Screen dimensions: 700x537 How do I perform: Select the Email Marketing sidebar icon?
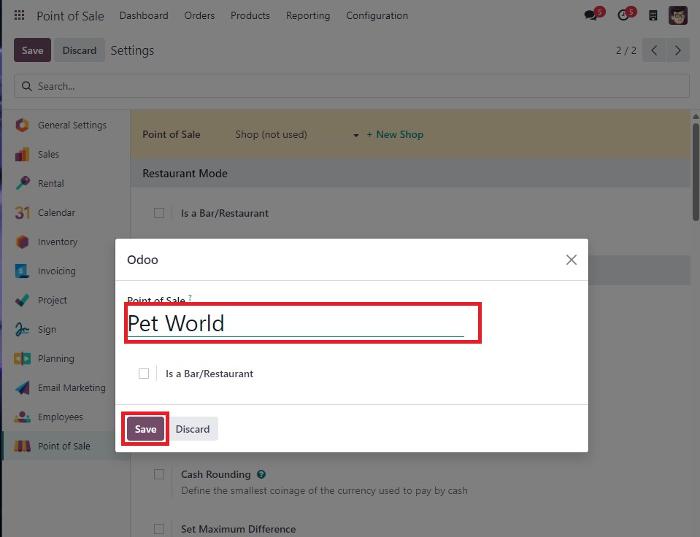[x=22, y=388]
